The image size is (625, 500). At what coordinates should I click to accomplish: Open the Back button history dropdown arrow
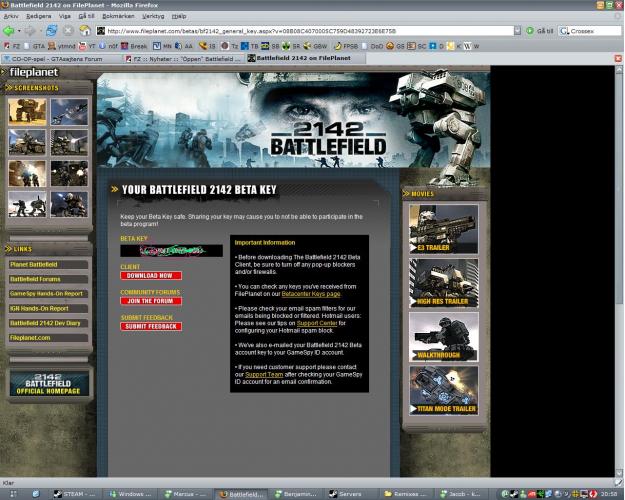pos(19,31)
